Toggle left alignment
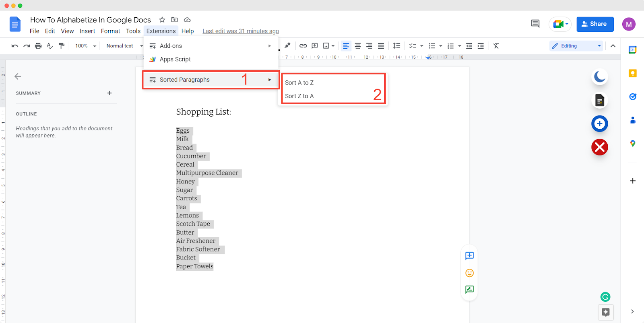The image size is (644, 323). tap(346, 46)
